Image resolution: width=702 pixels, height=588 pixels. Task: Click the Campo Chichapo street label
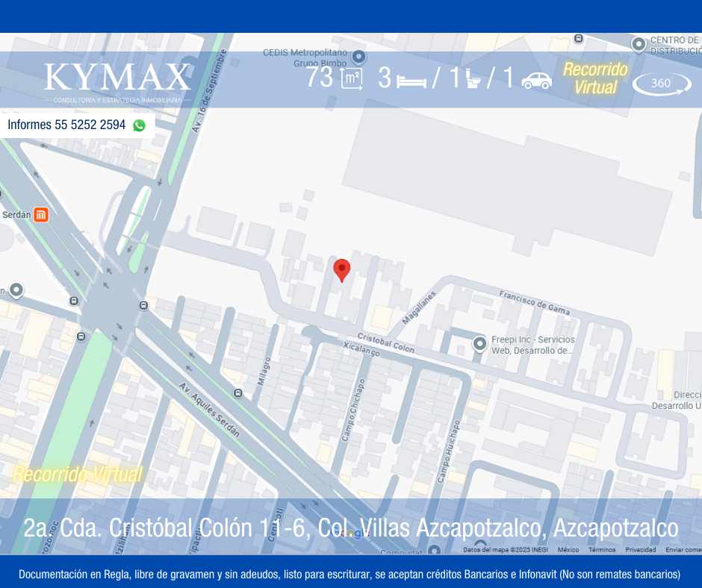point(353,410)
